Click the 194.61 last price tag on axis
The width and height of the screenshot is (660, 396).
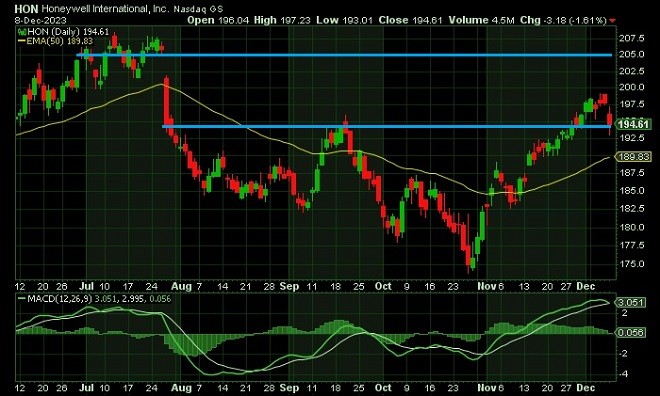tap(633, 124)
